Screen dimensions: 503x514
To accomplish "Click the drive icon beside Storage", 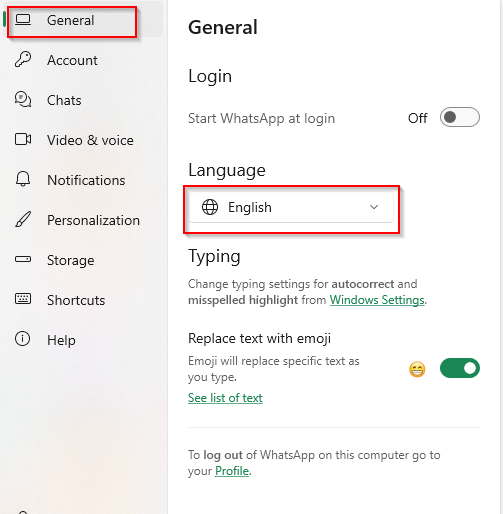I will (23, 259).
